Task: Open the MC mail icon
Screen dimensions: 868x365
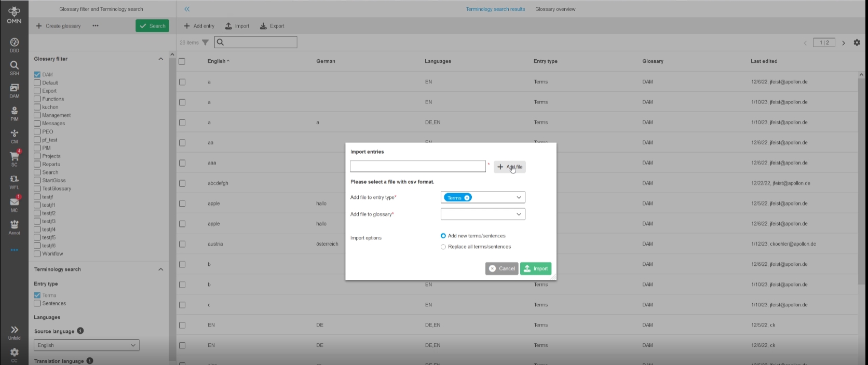Action: coord(14,204)
